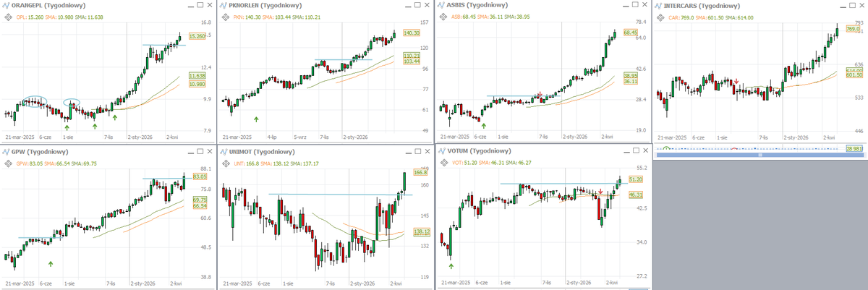This screenshot has width=868, height=290.
Task: Close the GPW chart window
Action: 210,150
